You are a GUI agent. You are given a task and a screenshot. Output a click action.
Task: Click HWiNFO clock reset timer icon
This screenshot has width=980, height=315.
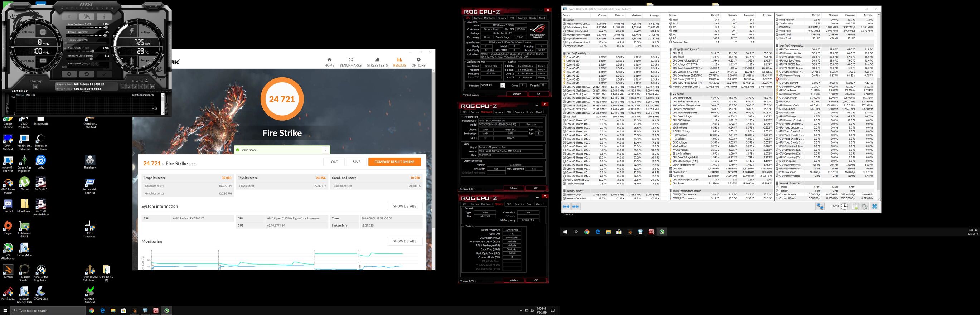[845, 207]
